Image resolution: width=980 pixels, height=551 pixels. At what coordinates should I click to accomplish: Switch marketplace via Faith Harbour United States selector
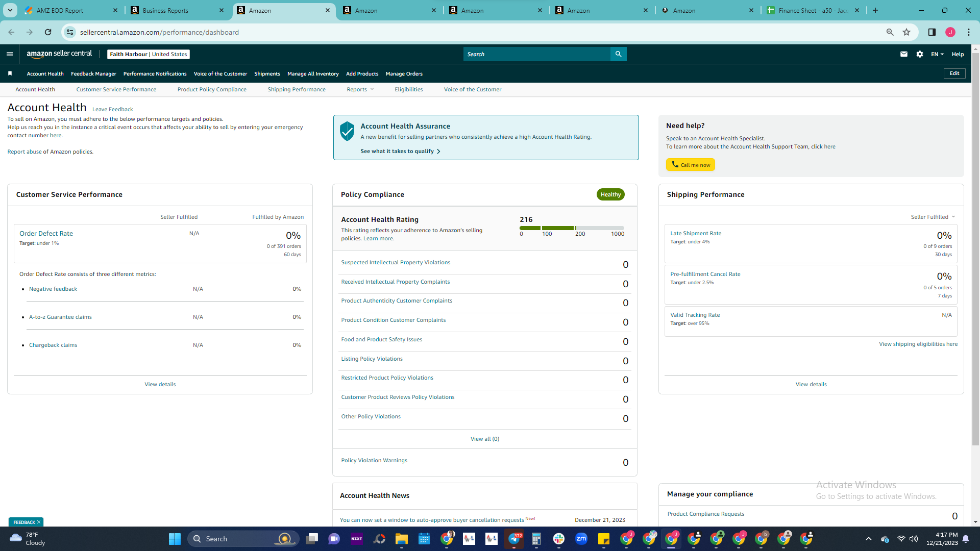tap(149, 54)
